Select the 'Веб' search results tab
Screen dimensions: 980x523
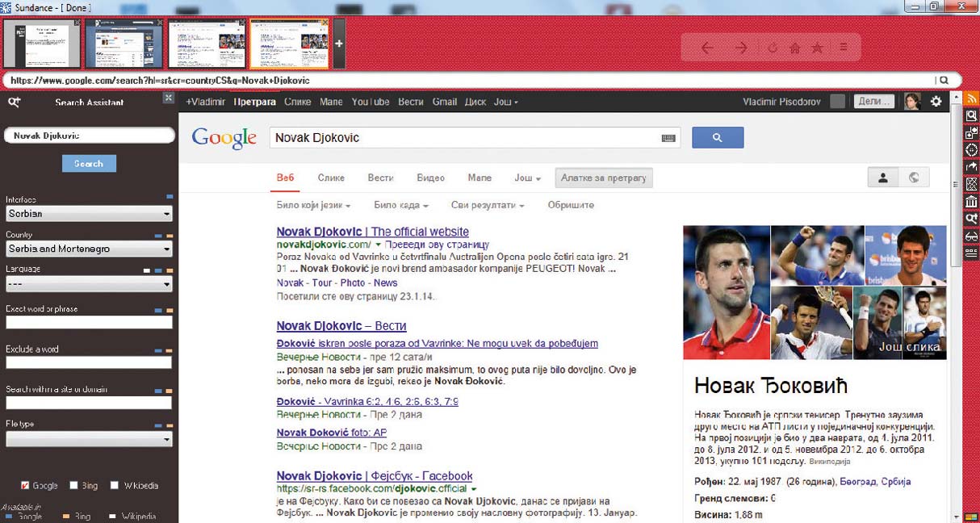285,178
